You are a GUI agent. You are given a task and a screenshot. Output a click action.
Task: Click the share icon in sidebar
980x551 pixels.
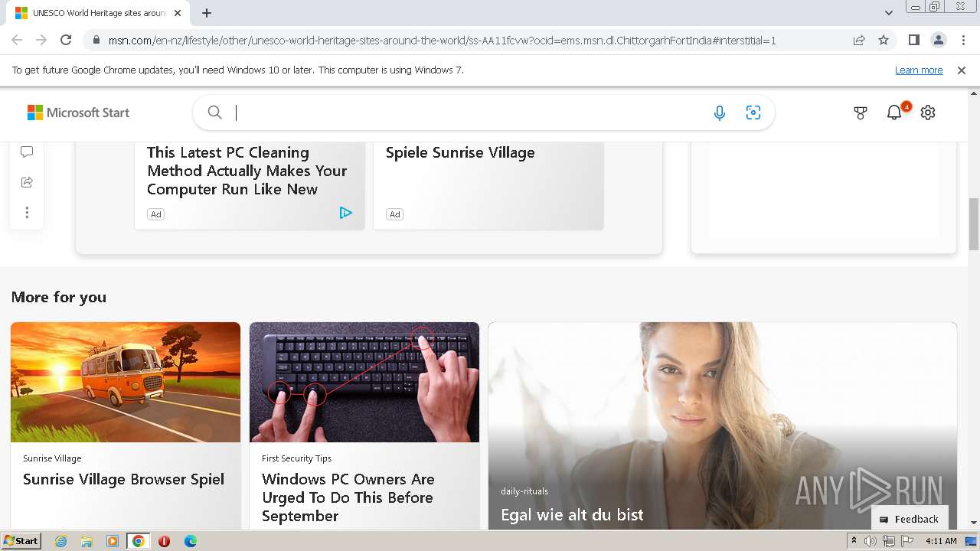click(x=27, y=182)
